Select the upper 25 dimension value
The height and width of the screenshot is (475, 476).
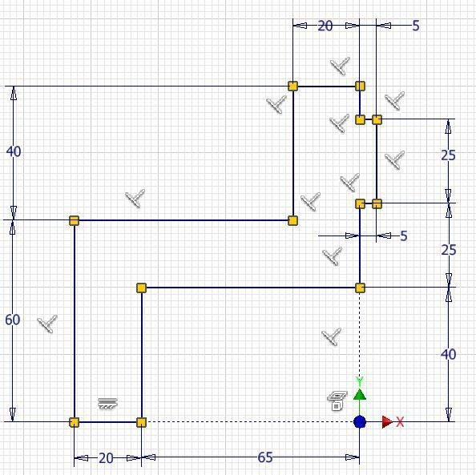coord(449,155)
